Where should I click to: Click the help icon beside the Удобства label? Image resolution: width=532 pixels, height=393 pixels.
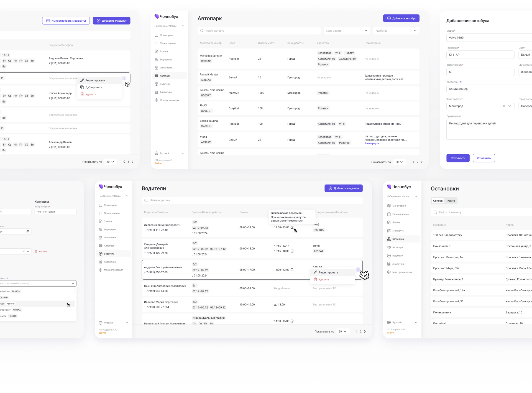click(x=461, y=82)
